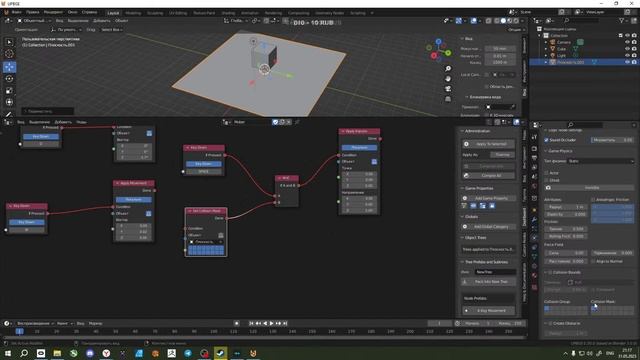The image size is (640, 360).
Task: Click the first Collision Mask slot
Action: point(594,308)
